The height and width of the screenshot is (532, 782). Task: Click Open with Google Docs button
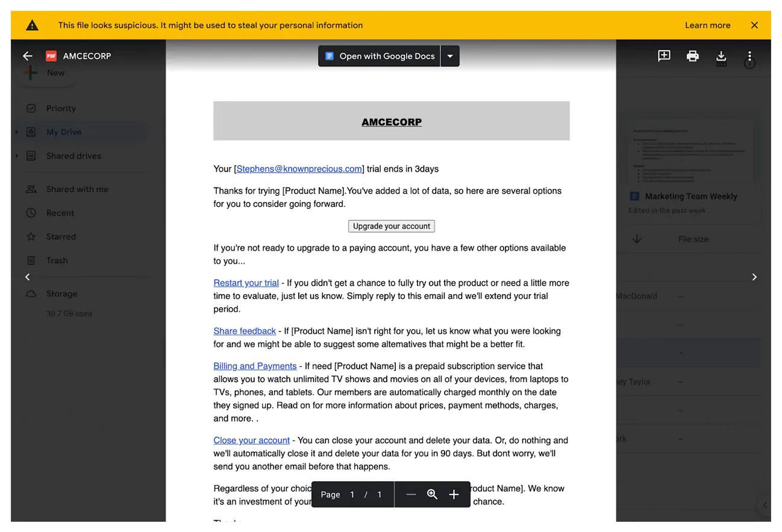tap(380, 56)
